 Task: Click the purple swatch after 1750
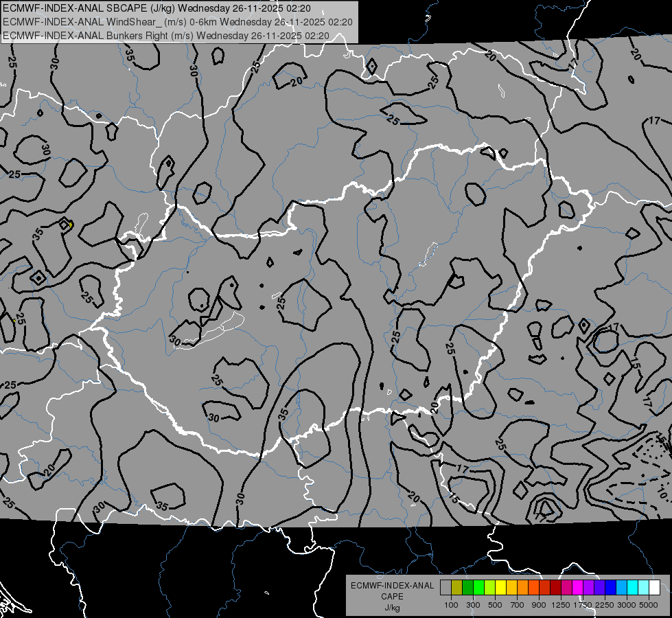coord(589,587)
